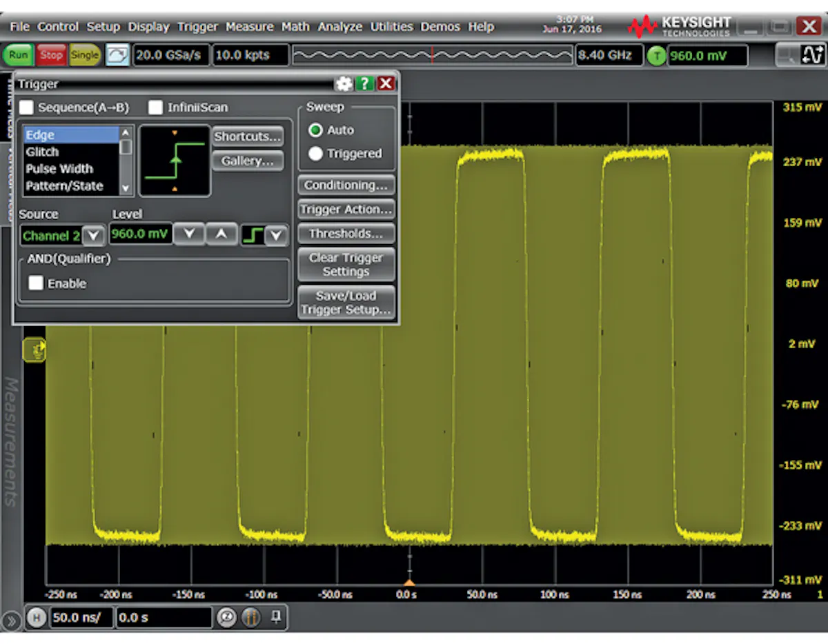Click the 0.0 s horizontal position field
This screenshot has width=828, height=644.
tap(164, 618)
